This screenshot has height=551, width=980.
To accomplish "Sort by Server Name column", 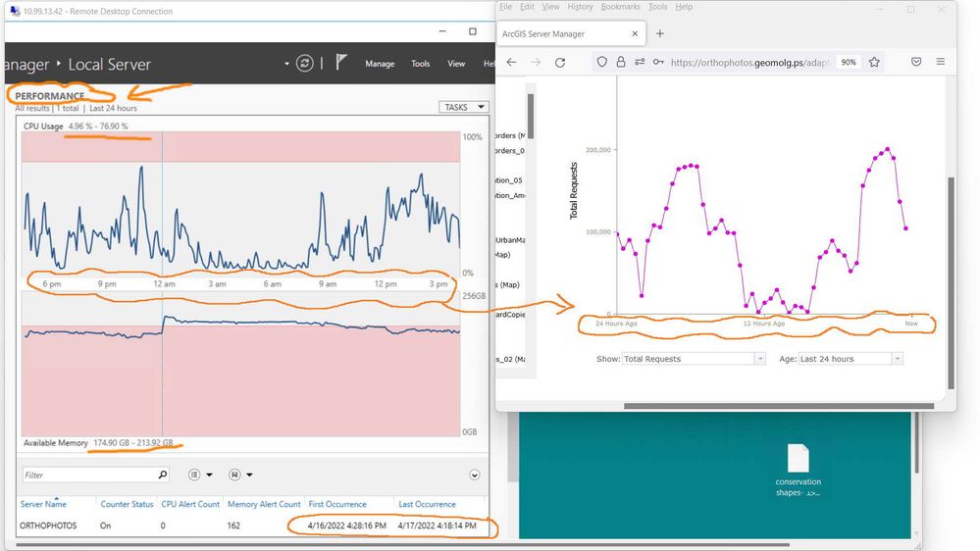I will pos(43,504).
